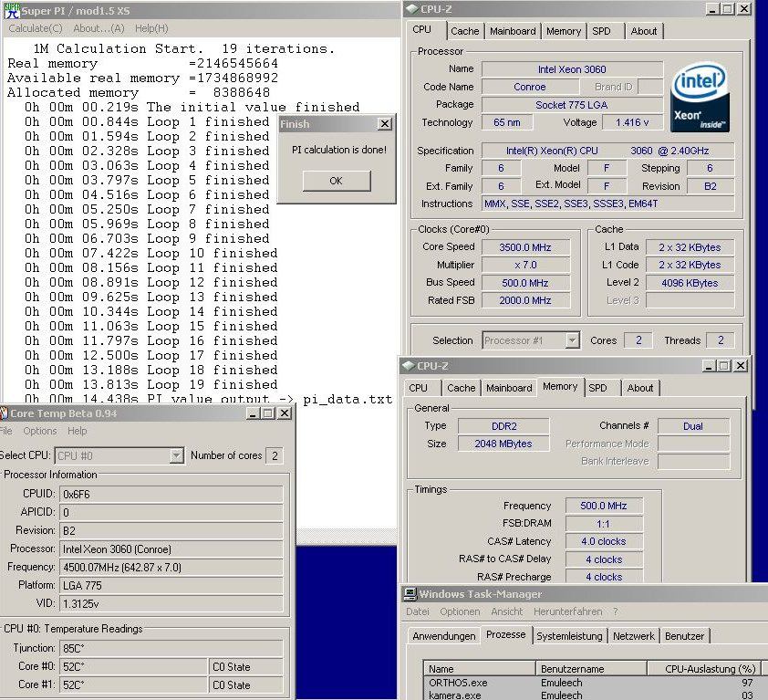
Task: Switch to Memory tab in upper CPU-Z
Action: point(564,31)
